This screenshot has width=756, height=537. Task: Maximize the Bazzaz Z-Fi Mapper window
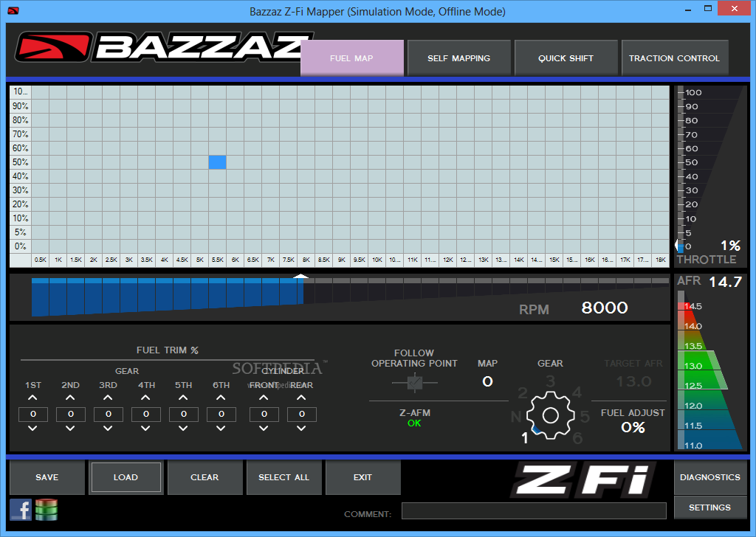tap(708, 9)
